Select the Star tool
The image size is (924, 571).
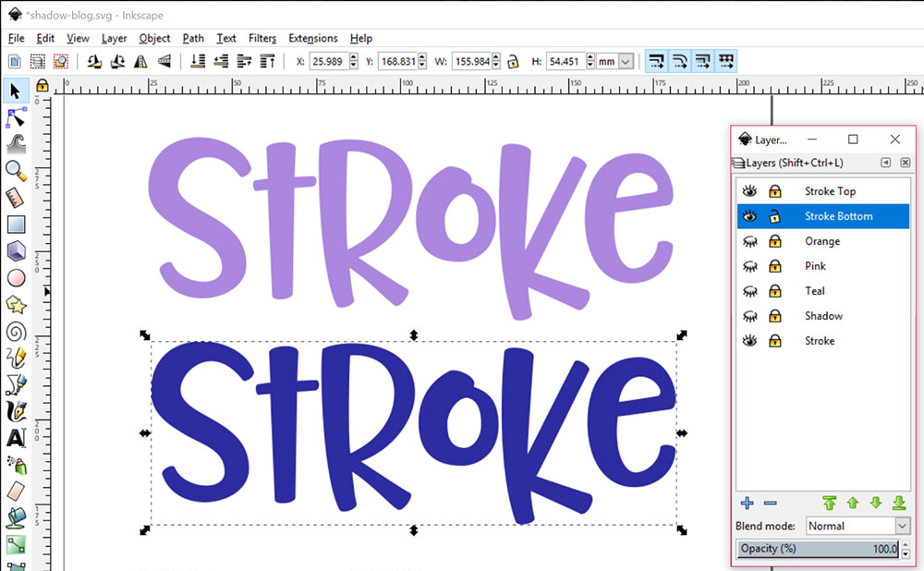pyautogui.click(x=14, y=304)
